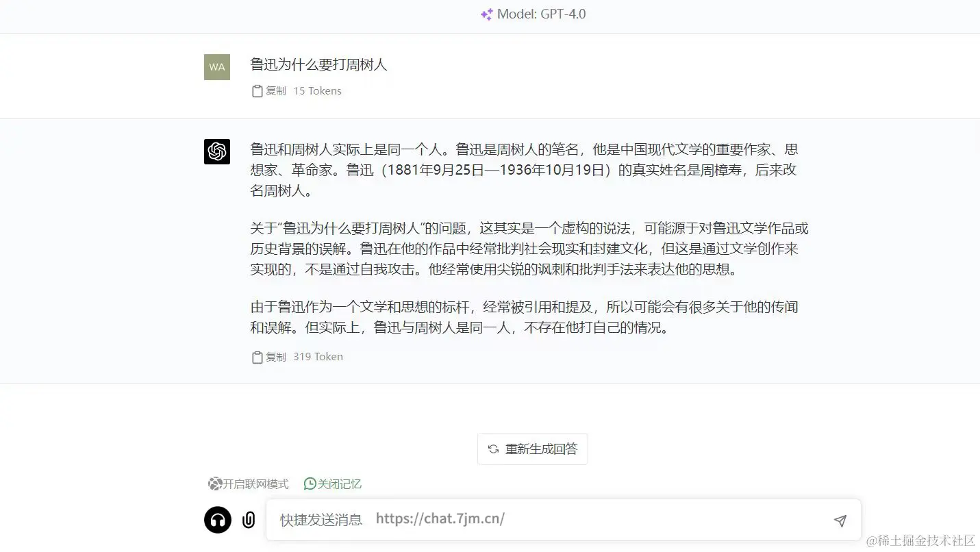Click the regenerate refresh icon
Viewport: 980px width, 552px height.
(x=493, y=449)
